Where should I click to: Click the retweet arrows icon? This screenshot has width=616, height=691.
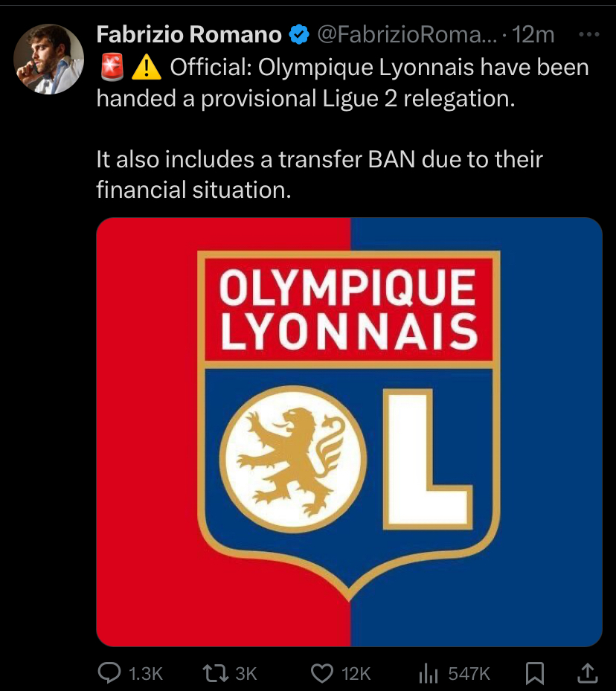pos(216,673)
